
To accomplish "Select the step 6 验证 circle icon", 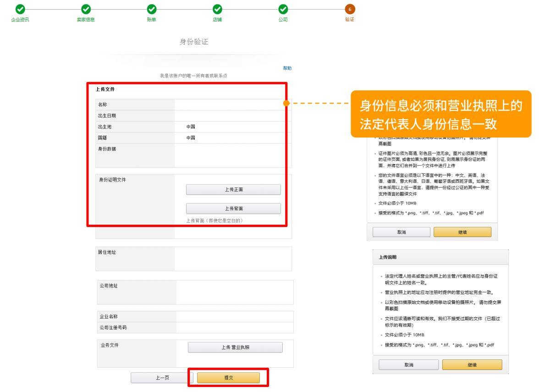I will coord(350,9).
